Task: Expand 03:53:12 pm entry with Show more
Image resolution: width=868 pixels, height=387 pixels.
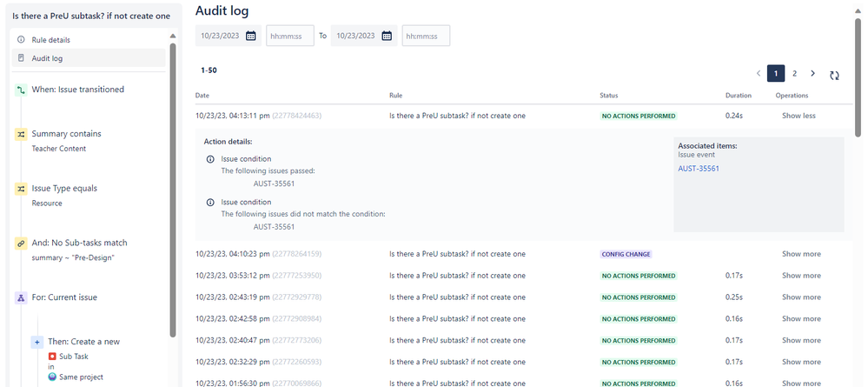Action: tap(801, 276)
